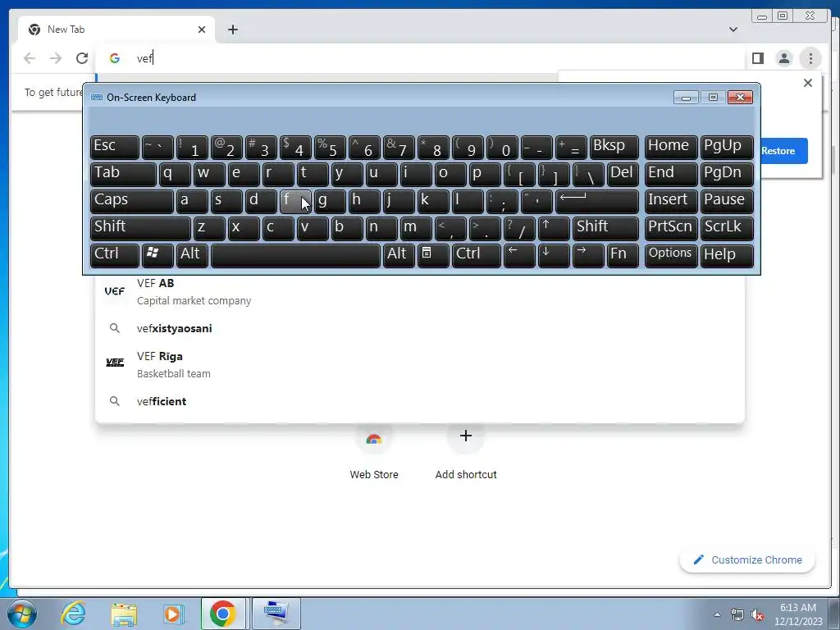Choose the vefxistyaosani search suggestion
This screenshot has height=630, width=840.
(419, 328)
